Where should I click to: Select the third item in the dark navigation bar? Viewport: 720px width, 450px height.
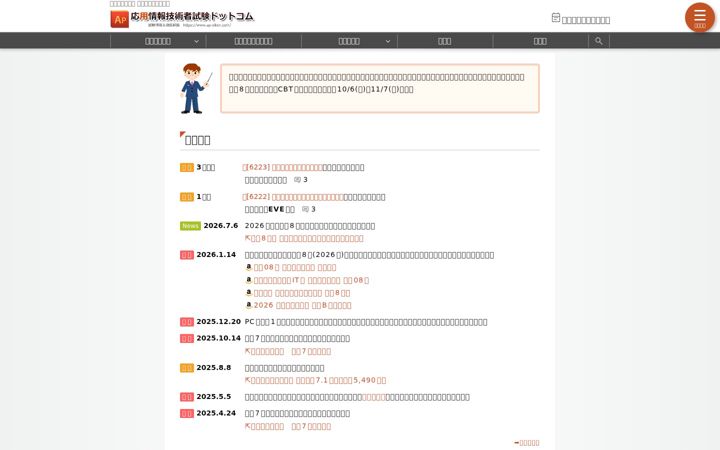tap(349, 41)
